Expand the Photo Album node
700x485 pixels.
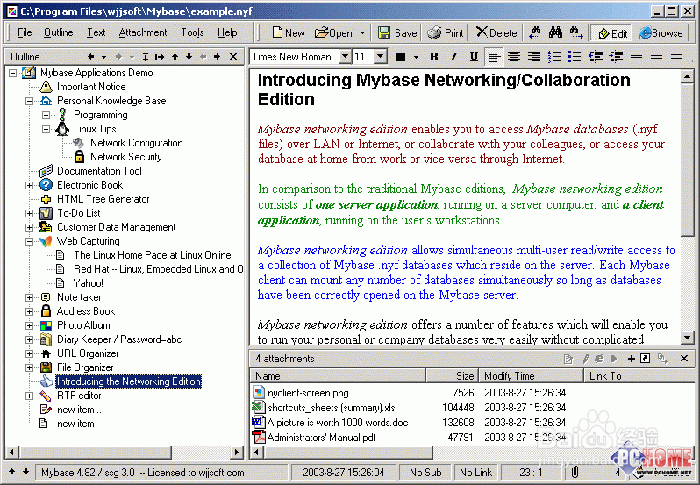click(x=29, y=326)
